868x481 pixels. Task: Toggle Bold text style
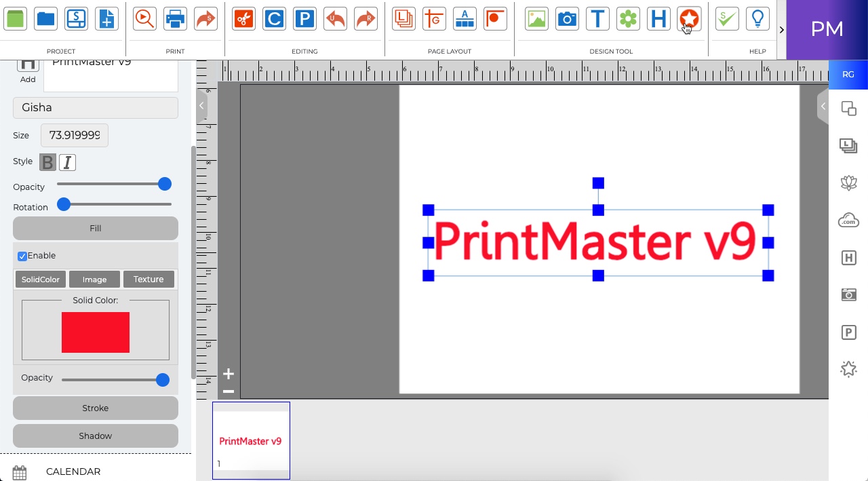click(47, 162)
